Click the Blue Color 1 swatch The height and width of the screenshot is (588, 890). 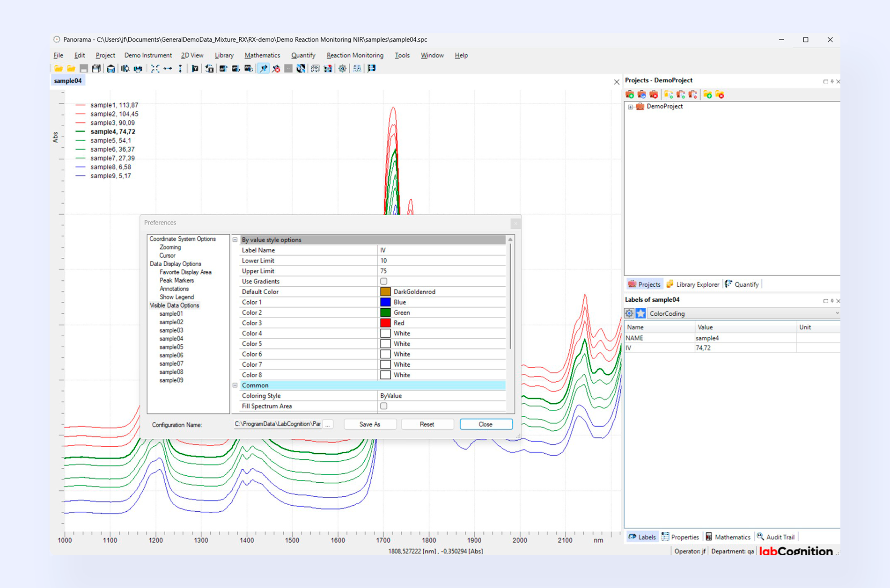coord(385,302)
